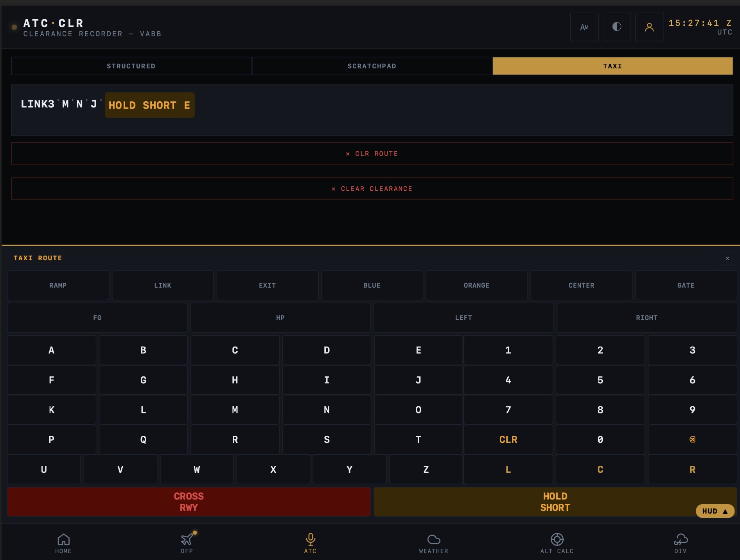
Task: Tap letter key W
Action: (x=197, y=469)
